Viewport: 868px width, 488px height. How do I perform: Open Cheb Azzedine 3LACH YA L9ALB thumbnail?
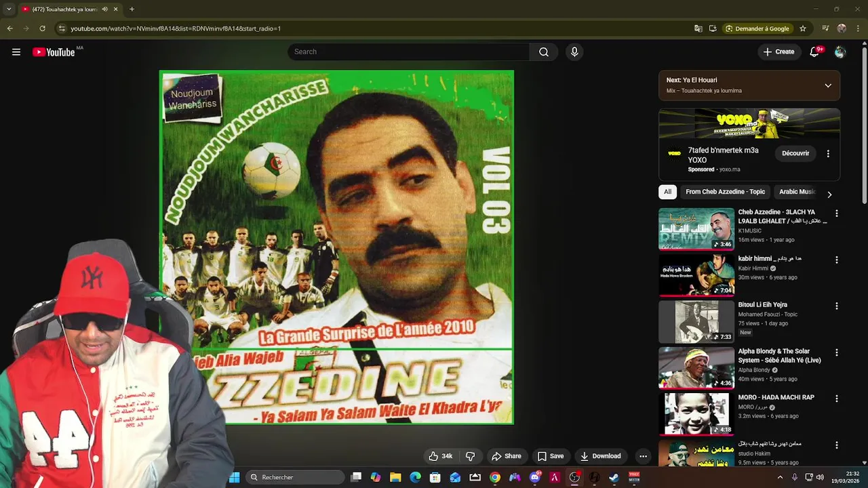click(696, 229)
